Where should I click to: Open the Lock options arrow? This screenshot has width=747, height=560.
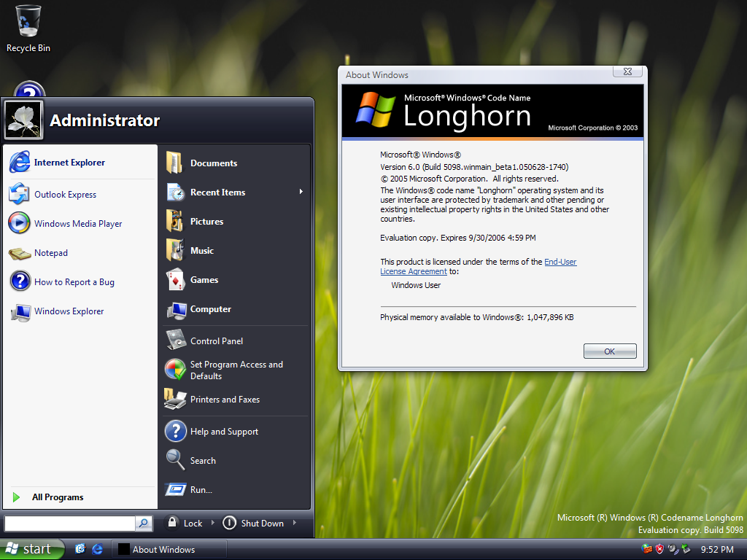point(212,523)
